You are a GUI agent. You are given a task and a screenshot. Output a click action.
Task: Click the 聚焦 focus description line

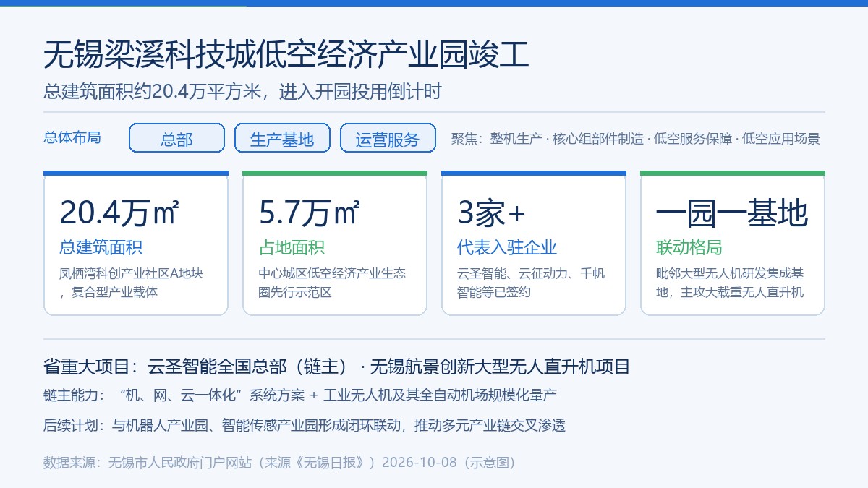click(636, 139)
